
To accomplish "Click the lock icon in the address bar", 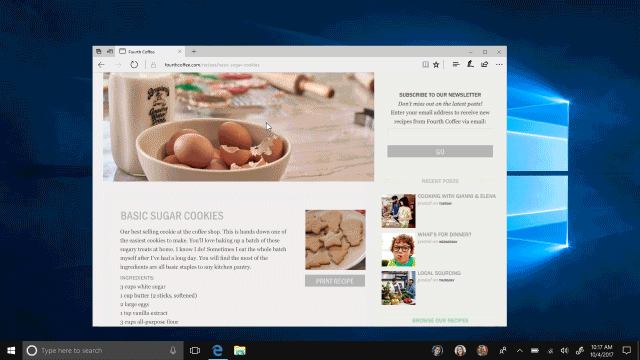I will click(x=153, y=65).
